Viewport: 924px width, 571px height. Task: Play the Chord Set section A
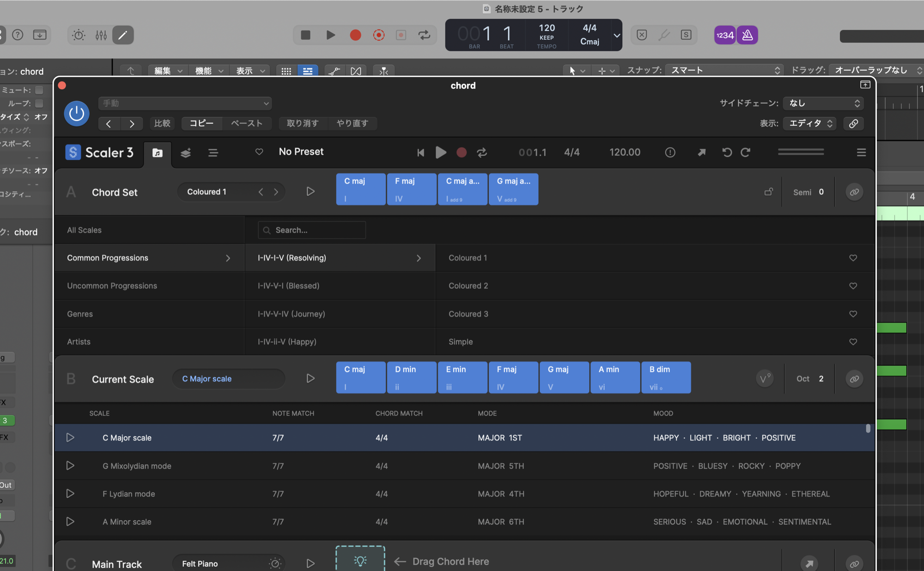click(310, 191)
